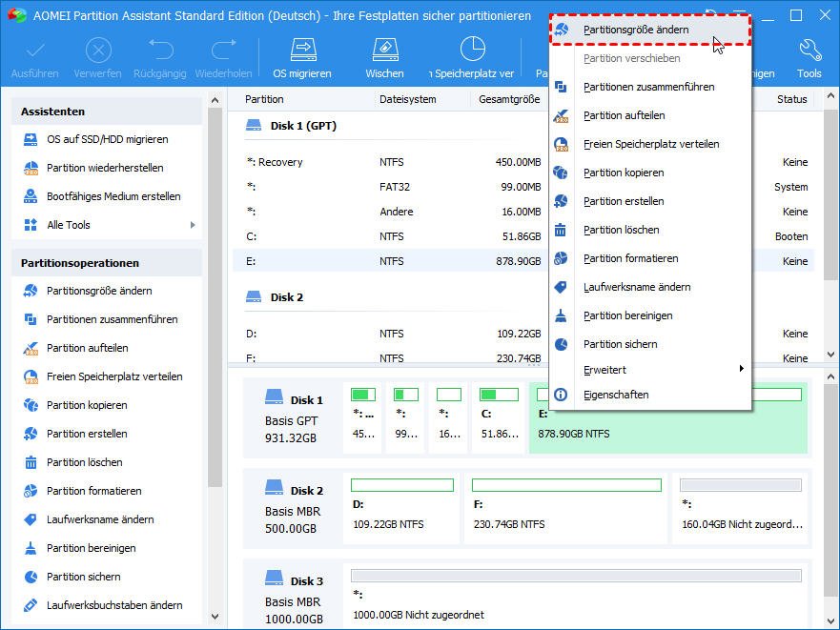Click the Status column header

[x=791, y=99]
